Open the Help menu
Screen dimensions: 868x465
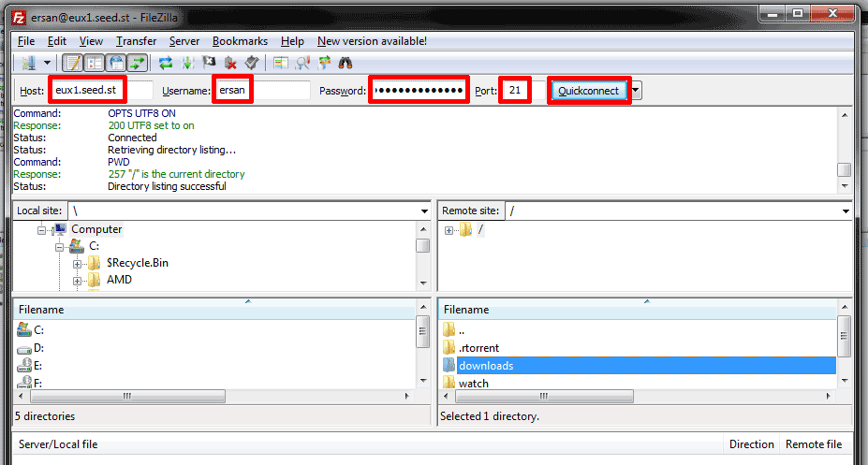tap(292, 41)
